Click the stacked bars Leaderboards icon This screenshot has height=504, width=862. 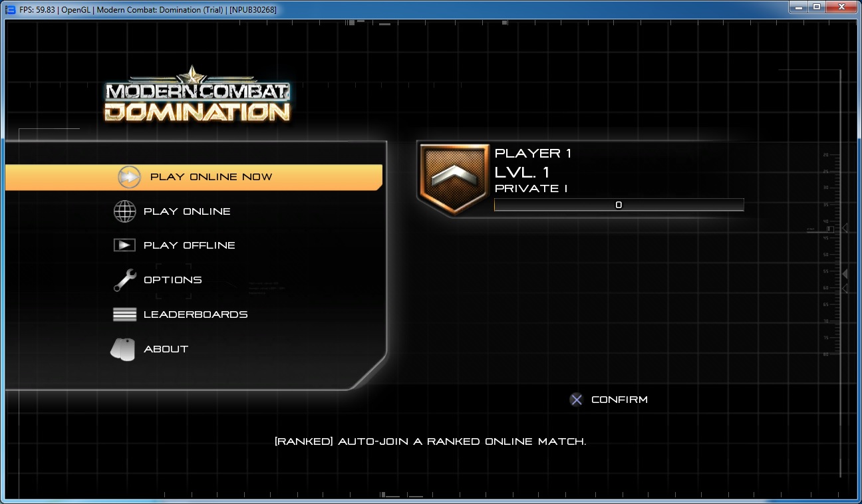tap(124, 315)
